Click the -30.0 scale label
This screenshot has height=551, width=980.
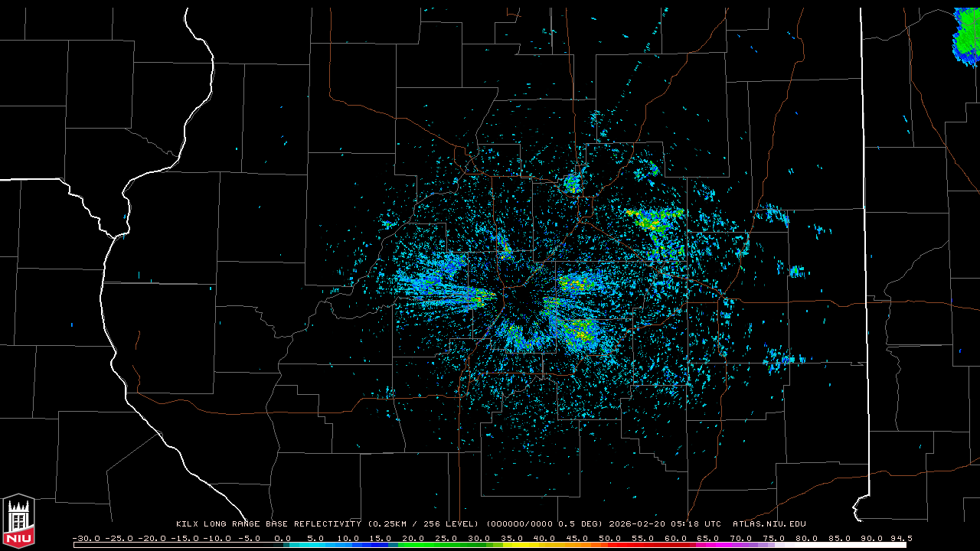tap(86, 539)
